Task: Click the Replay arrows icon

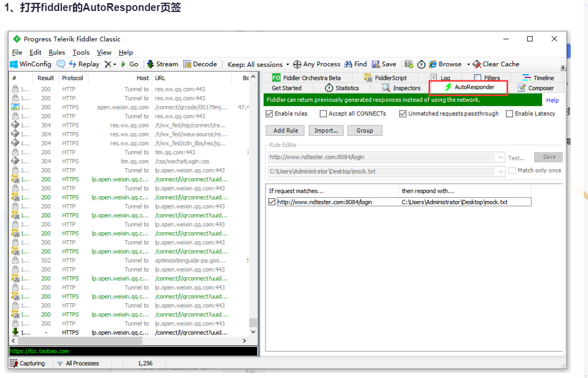Action: point(73,64)
